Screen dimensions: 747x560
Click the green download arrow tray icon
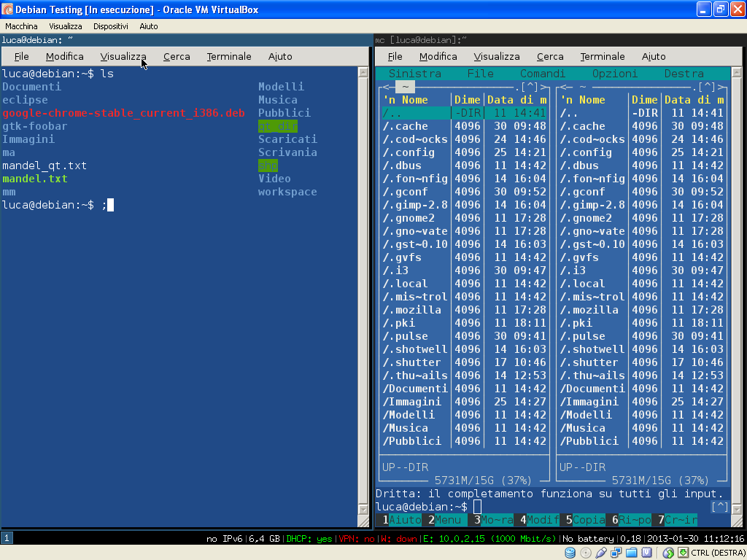(x=684, y=553)
